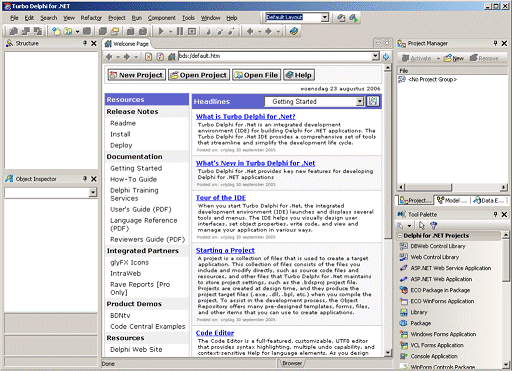Click the Tool Palette pointer icon

click(x=422, y=226)
